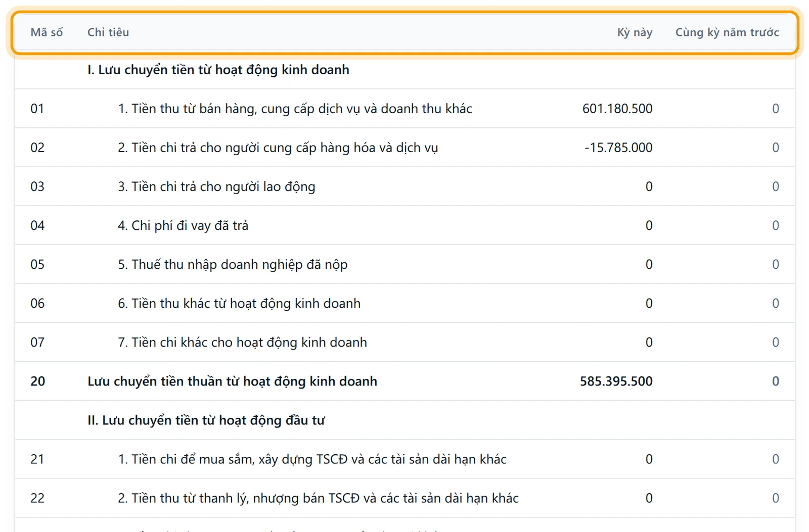
Task: Select row 05 'Thuế thu nhập doanh nghiệp đã nộp'
Action: [x=404, y=264]
